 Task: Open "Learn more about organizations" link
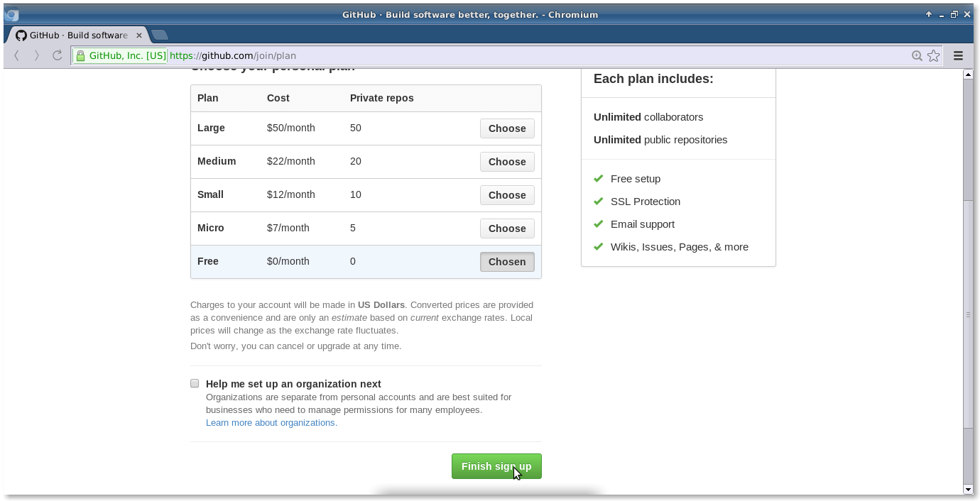pos(271,423)
